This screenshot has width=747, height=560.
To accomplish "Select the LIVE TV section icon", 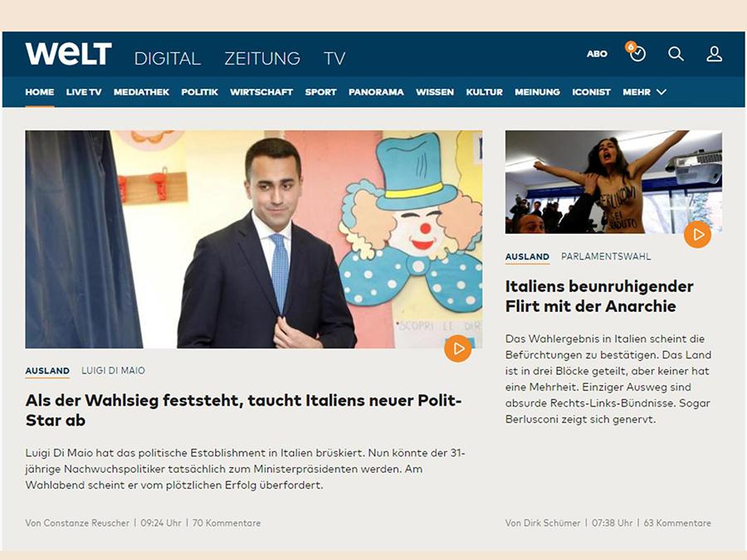I will (x=84, y=92).
